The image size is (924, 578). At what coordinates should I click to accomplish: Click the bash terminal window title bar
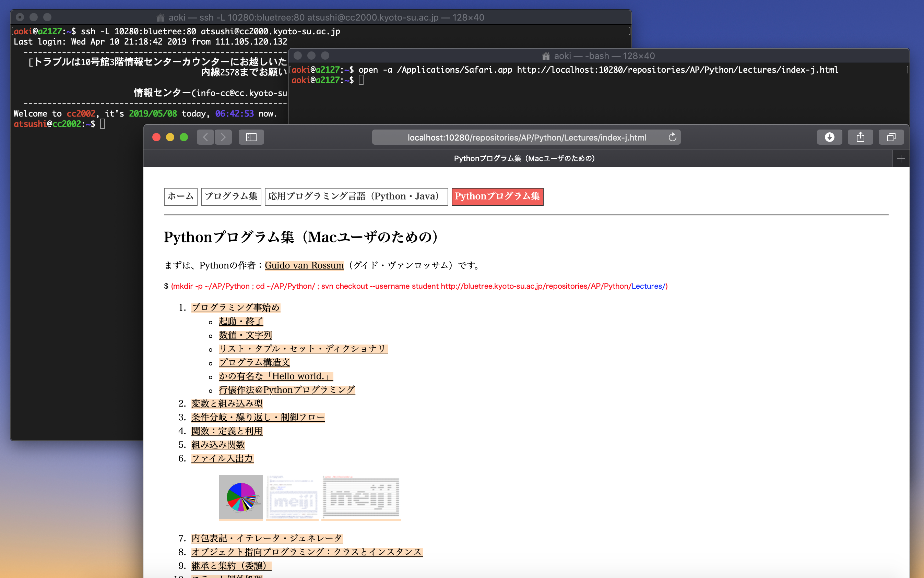(x=599, y=56)
